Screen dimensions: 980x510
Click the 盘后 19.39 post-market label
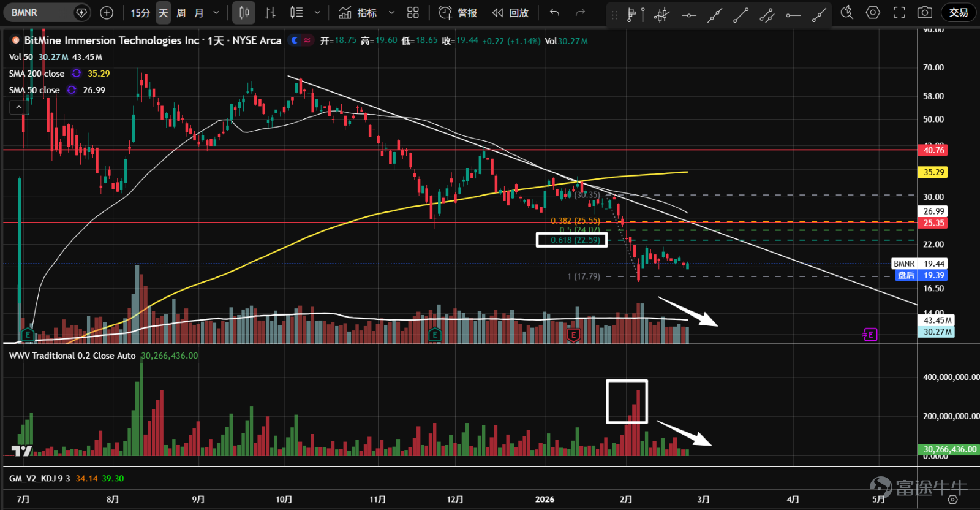[920, 275]
